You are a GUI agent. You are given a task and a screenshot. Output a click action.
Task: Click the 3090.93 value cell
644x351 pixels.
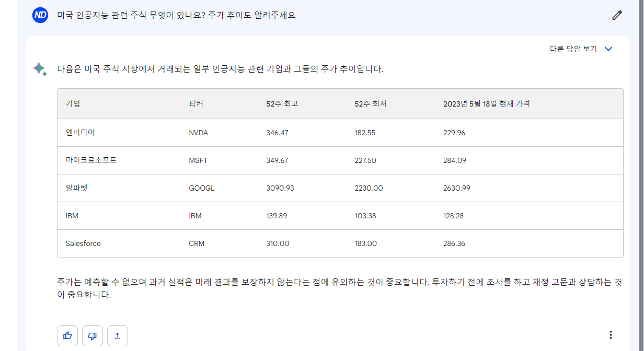280,188
